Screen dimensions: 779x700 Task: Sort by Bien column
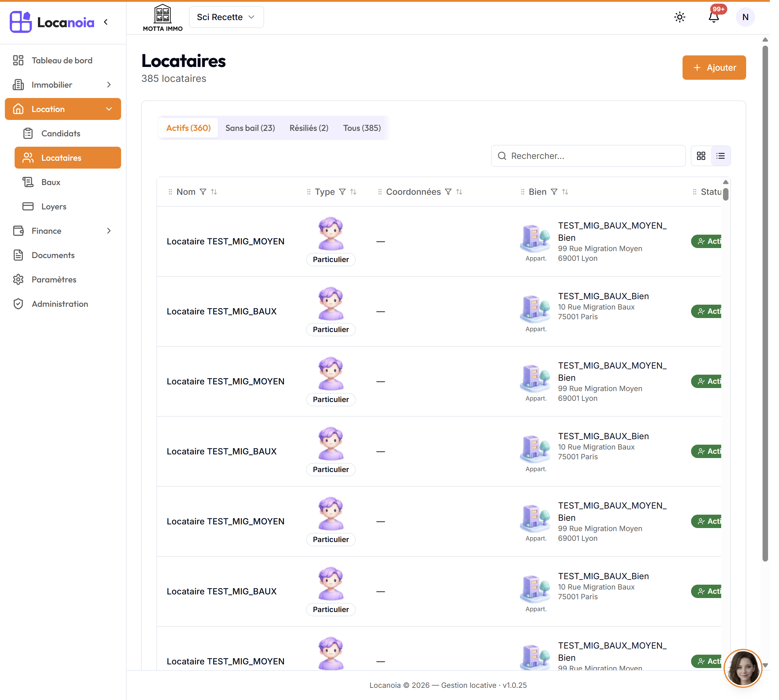click(x=565, y=192)
